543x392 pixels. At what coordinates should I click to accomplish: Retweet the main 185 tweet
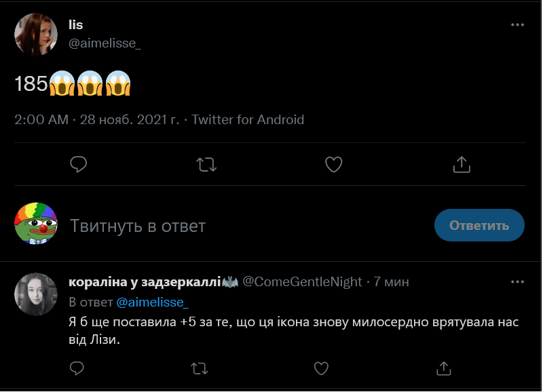(x=206, y=164)
